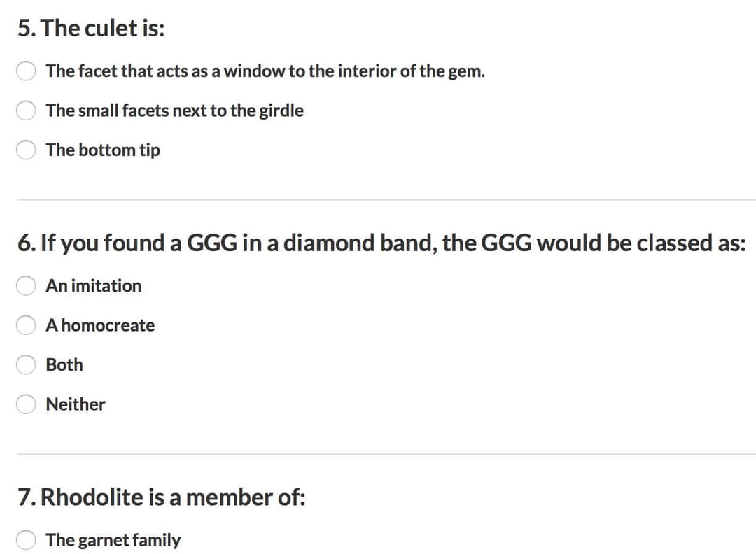The height and width of the screenshot is (554, 756).
Task: Select the "The garnet family" option
Action: [26, 539]
